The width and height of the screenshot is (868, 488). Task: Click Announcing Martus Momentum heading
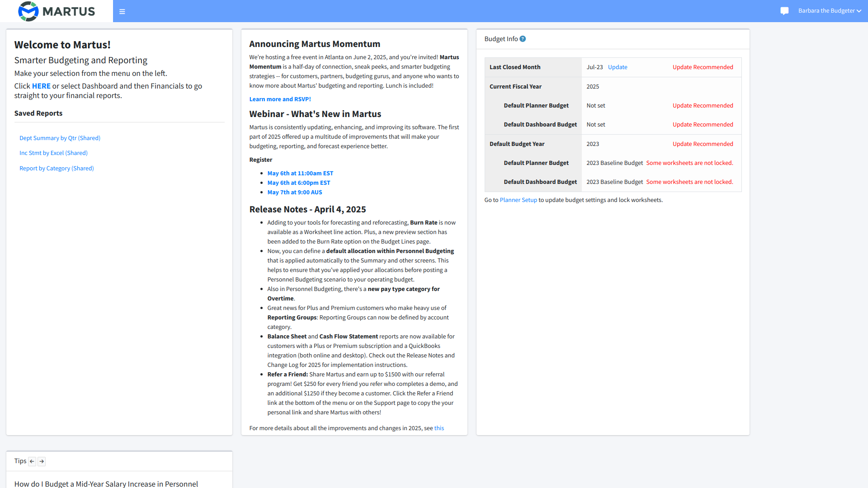[x=315, y=44]
